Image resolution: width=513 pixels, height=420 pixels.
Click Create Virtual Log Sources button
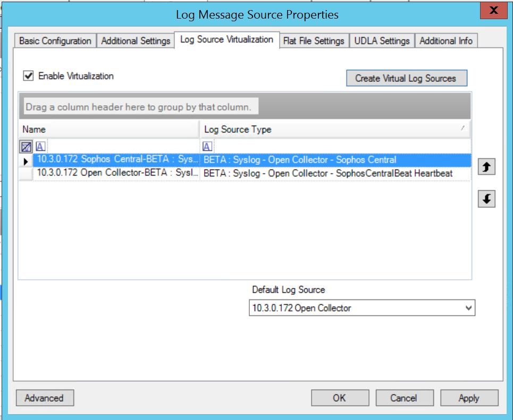click(406, 78)
